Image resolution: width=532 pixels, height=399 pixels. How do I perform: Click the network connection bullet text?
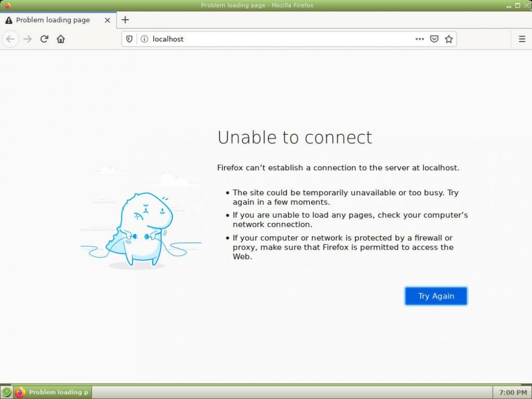click(x=350, y=220)
